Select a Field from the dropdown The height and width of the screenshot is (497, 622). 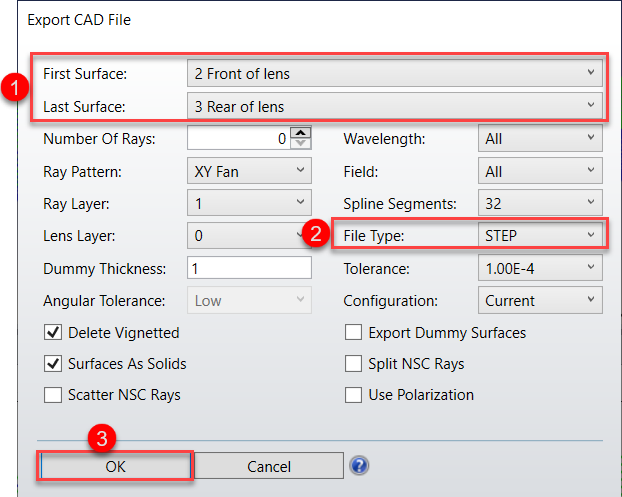540,172
